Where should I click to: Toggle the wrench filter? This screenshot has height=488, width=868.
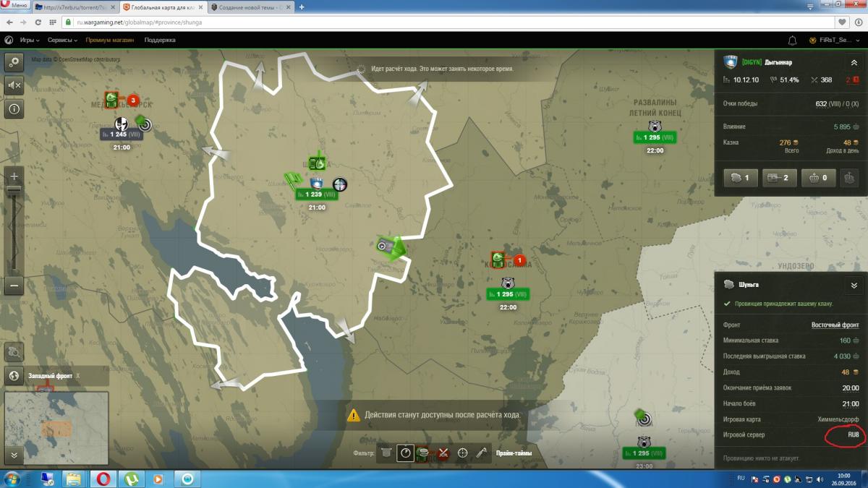click(481, 453)
